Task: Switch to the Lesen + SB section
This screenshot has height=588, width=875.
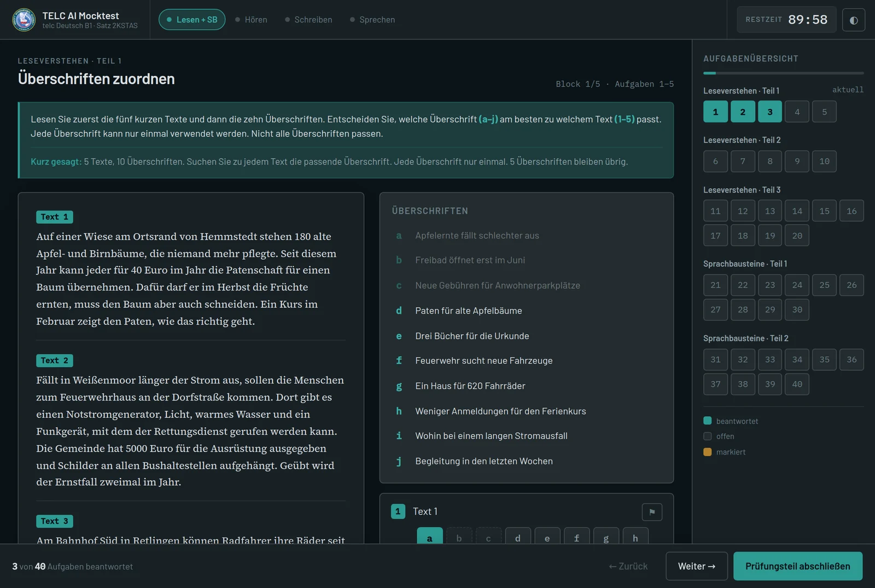Action: (192, 20)
